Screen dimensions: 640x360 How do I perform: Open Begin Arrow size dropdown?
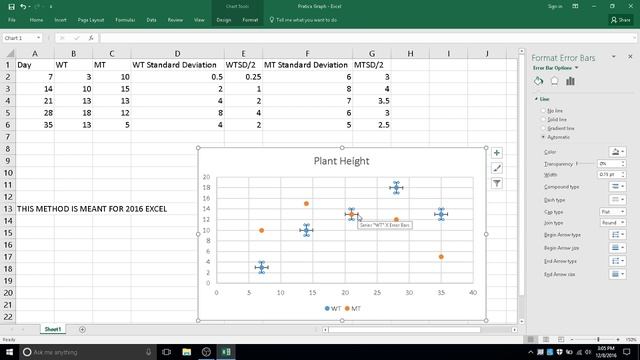coord(617,248)
